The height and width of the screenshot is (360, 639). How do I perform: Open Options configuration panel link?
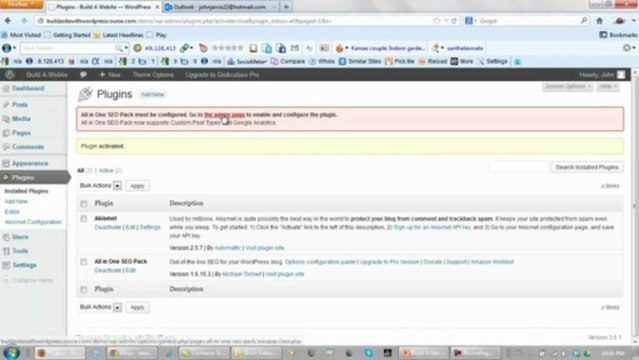pyautogui.click(x=320, y=262)
